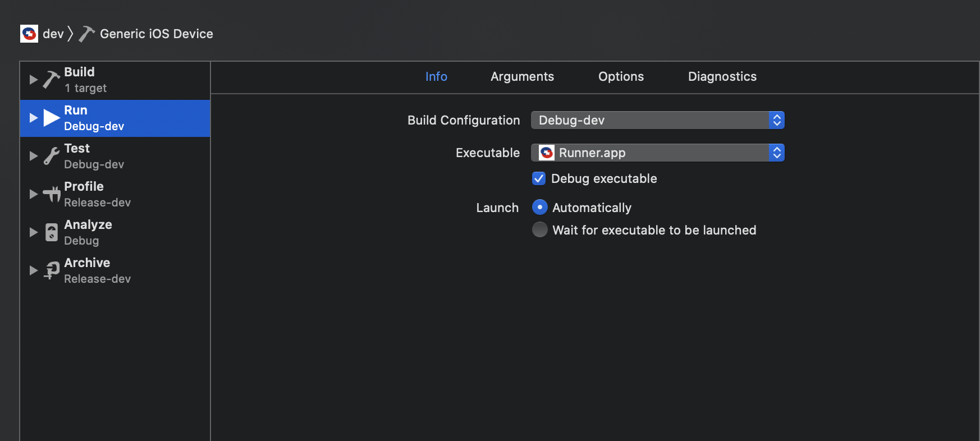Click the Run play triangle icon

(52, 118)
